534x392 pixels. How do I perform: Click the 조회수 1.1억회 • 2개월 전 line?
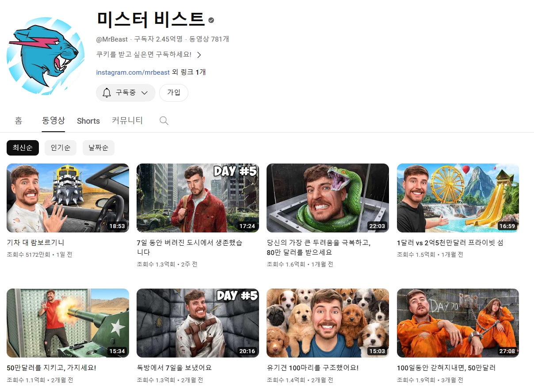tap(40, 380)
